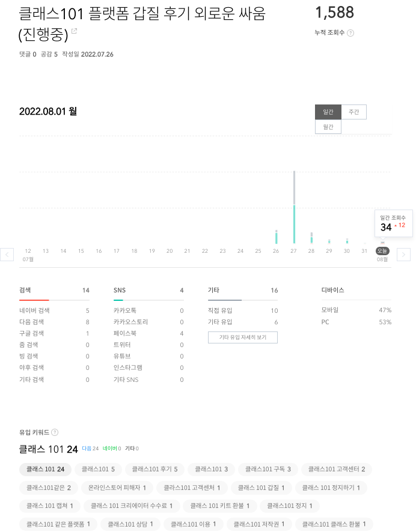Image resolution: width=416 pixels, height=532 pixels.
Task: Select the 클래스 101 24 keyword chip
Action: coord(45,469)
